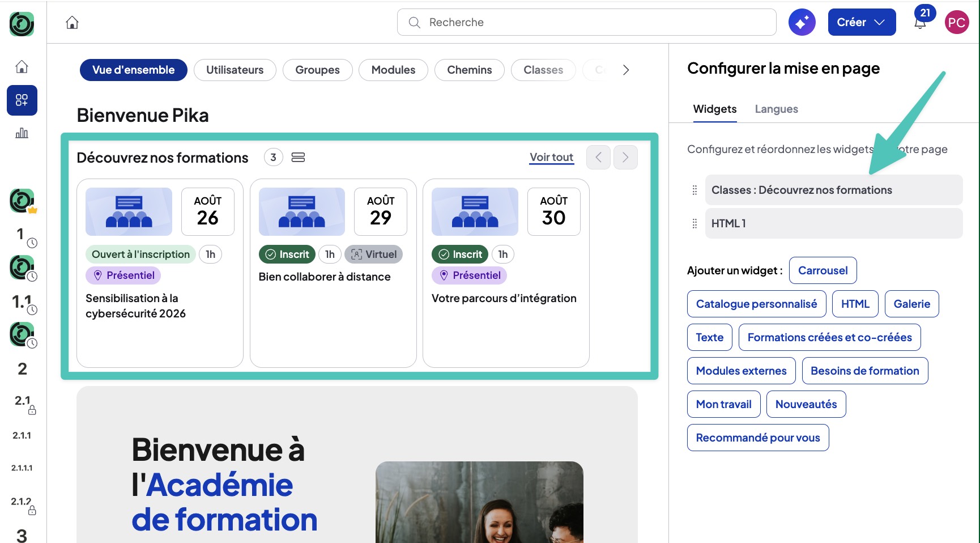Click the Recherche search field

587,22
